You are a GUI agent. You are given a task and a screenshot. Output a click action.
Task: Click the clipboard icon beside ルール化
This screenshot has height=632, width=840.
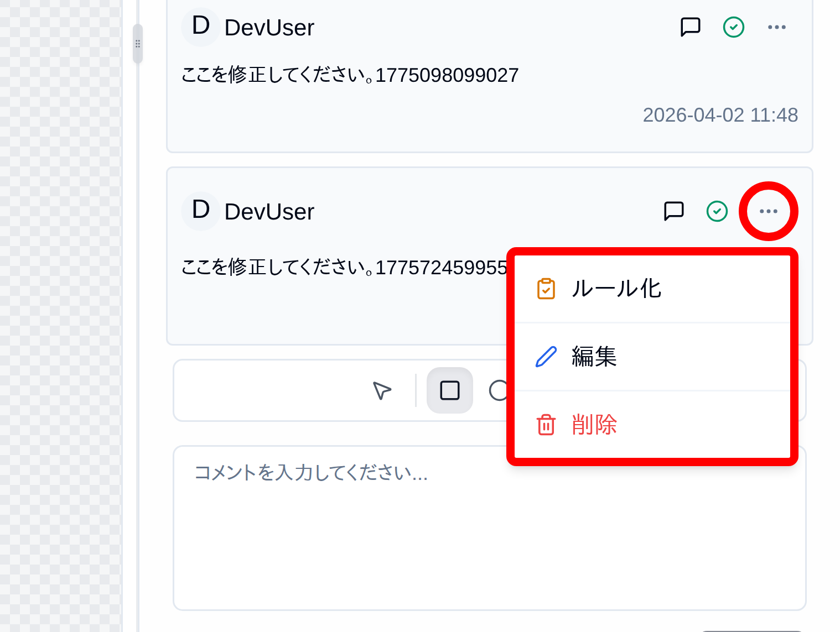pos(546,288)
